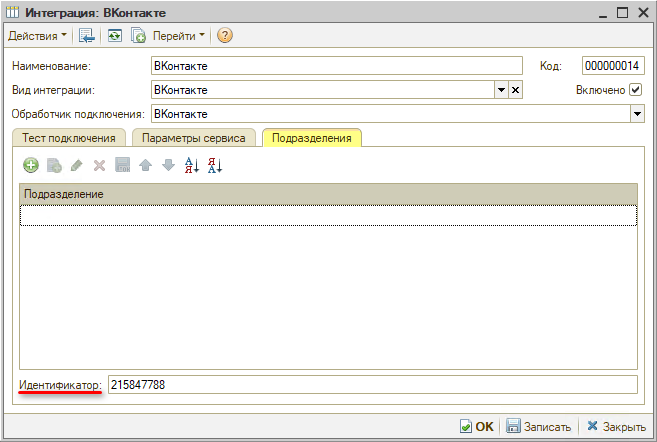Click the Код field with 000000014
This screenshot has height=442, width=657.
tap(613, 66)
